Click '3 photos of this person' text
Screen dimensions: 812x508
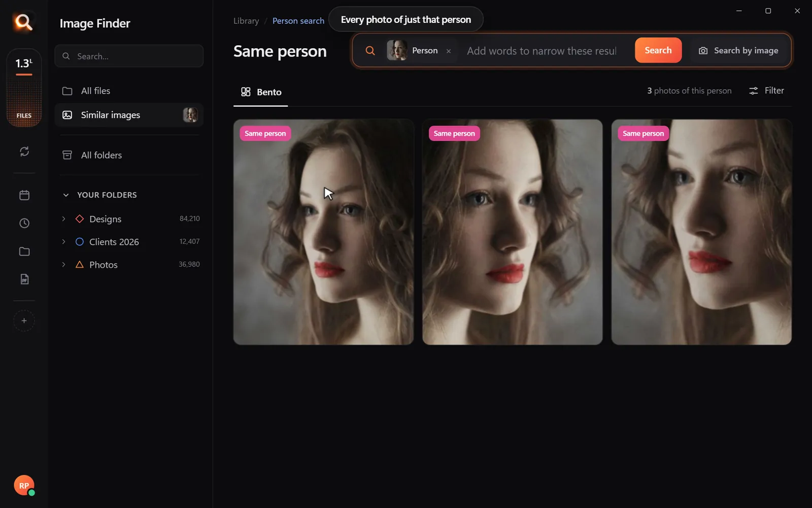tap(689, 91)
